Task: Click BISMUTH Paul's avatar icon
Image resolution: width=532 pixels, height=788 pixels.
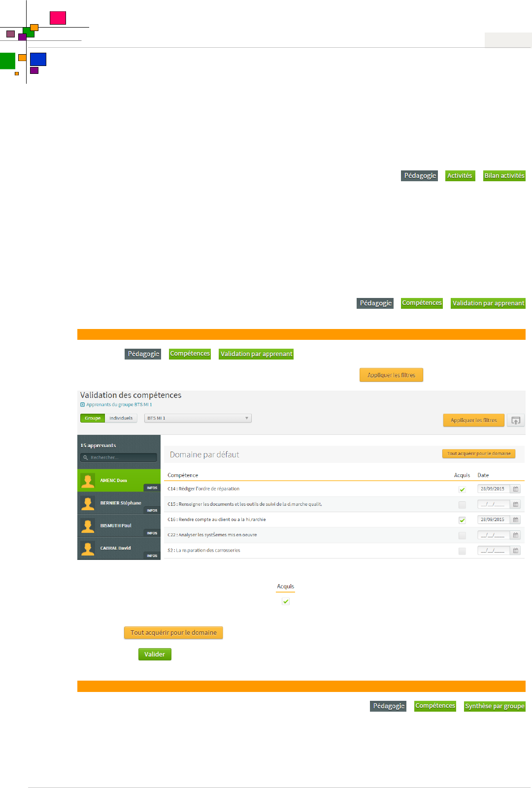Action: [88, 526]
